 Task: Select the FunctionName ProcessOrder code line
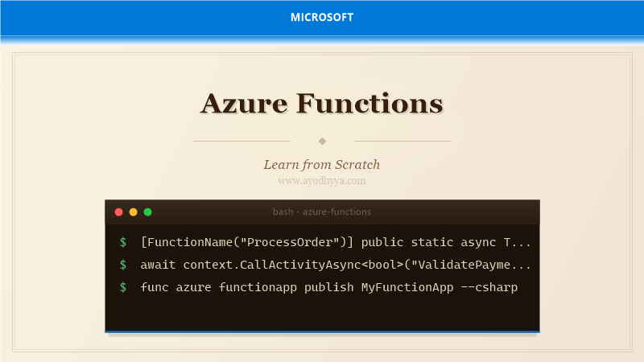coord(336,242)
